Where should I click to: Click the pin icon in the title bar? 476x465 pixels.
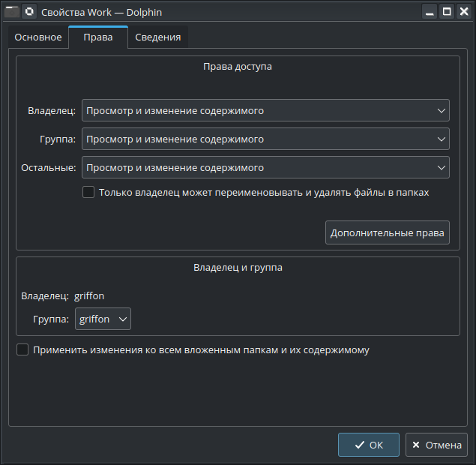(x=29, y=12)
